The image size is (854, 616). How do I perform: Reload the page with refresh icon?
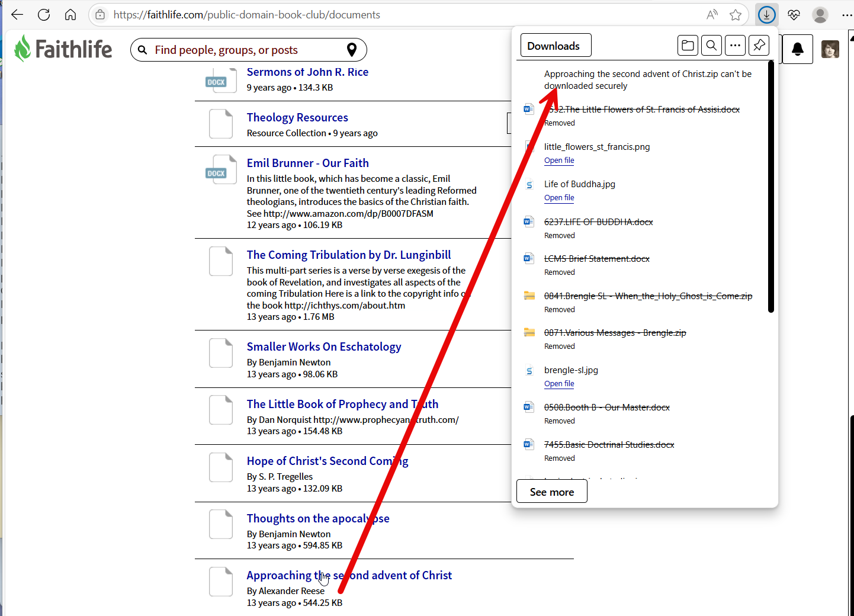(x=44, y=15)
